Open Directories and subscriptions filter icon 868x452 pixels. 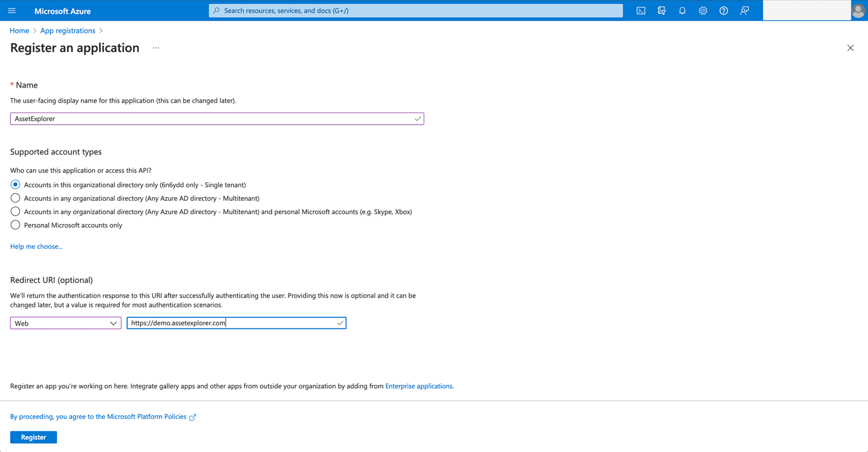(661, 11)
